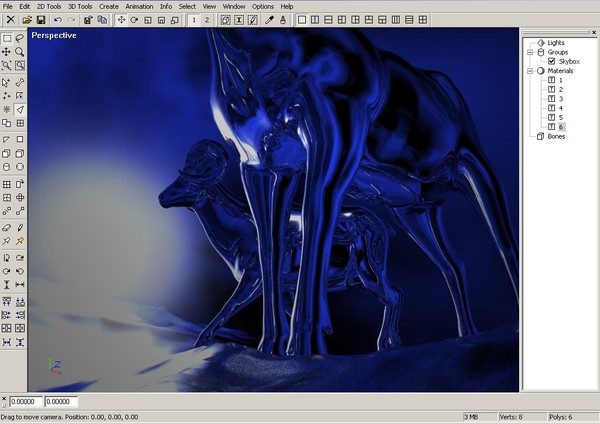Switch to single viewport layout
This screenshot has height=424, width=600.
302,20
